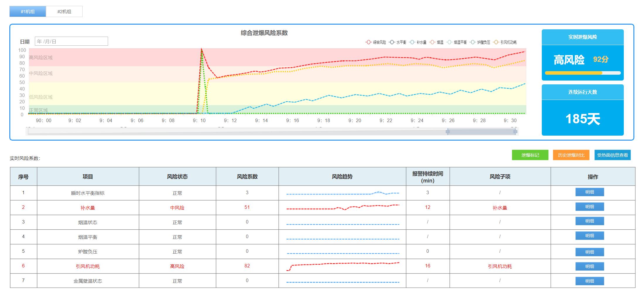
Task: Switch to #2机组 tab
Action: coord(64,11)
